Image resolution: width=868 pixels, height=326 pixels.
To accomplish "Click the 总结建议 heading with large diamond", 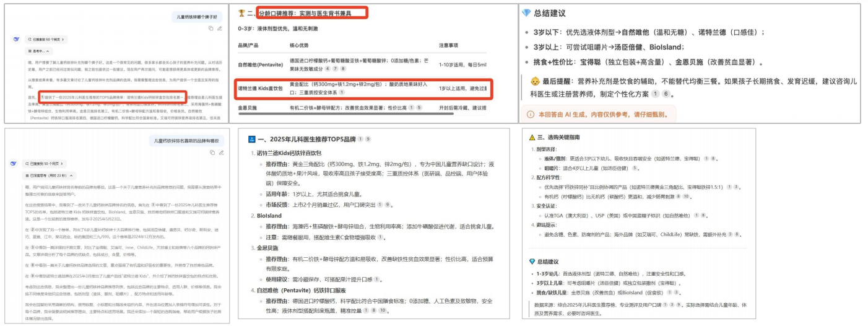I will [x=549, y=13].
